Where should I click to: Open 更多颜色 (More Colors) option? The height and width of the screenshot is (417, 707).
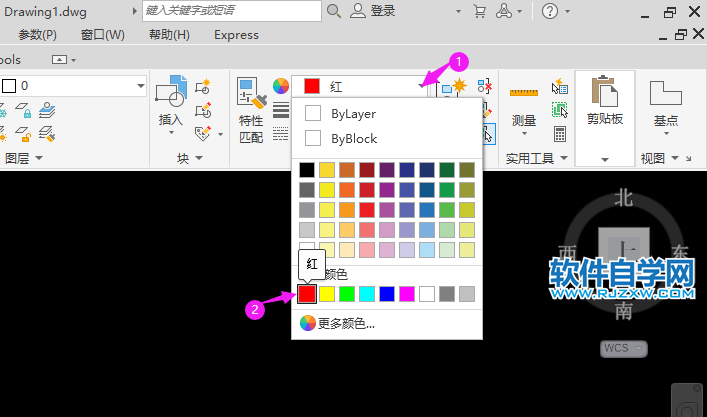coord(337,323)
